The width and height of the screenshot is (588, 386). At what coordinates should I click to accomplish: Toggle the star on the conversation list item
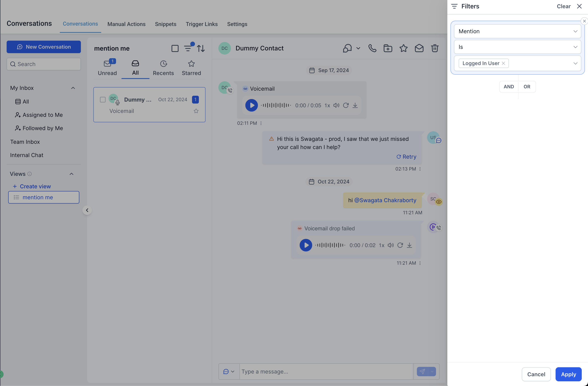196,111
